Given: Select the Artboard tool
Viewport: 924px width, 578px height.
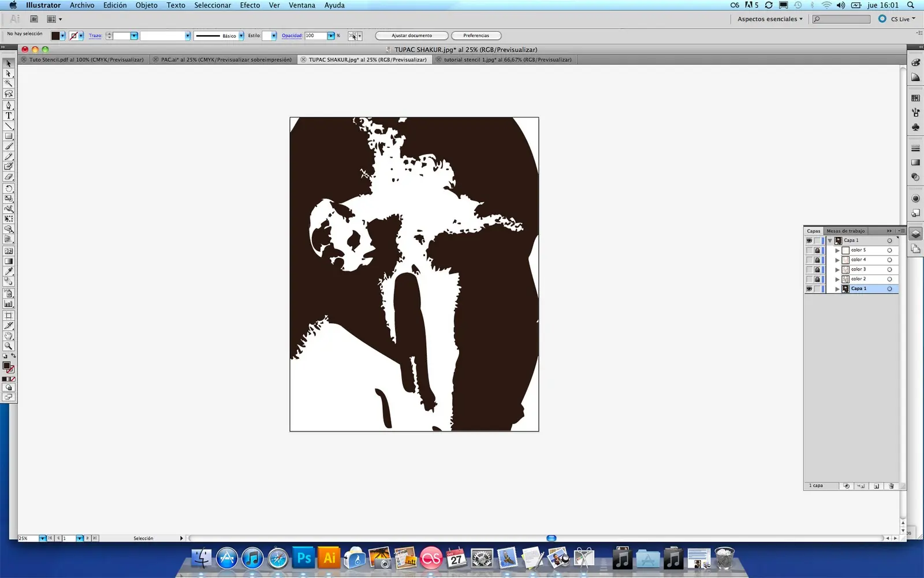Looking at the screenshot, I should click(x=9, y=316).
